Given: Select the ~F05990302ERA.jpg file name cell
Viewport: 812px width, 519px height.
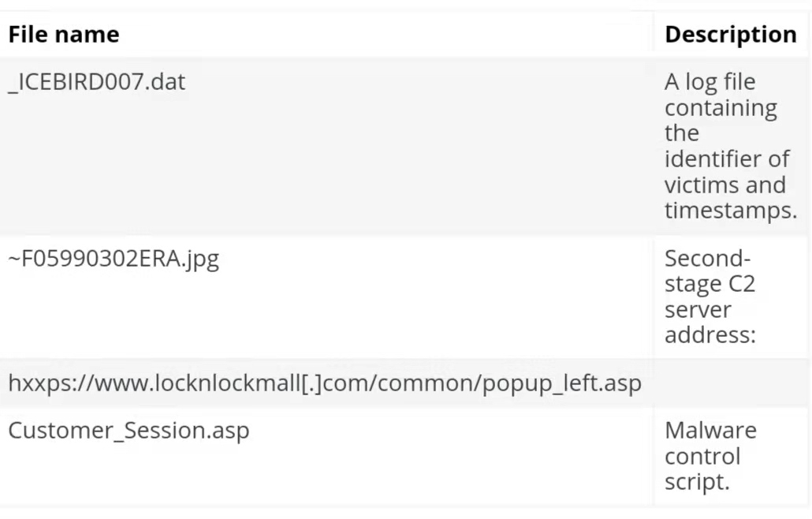Looking at the screenshot, I should (x=114, y=259).
